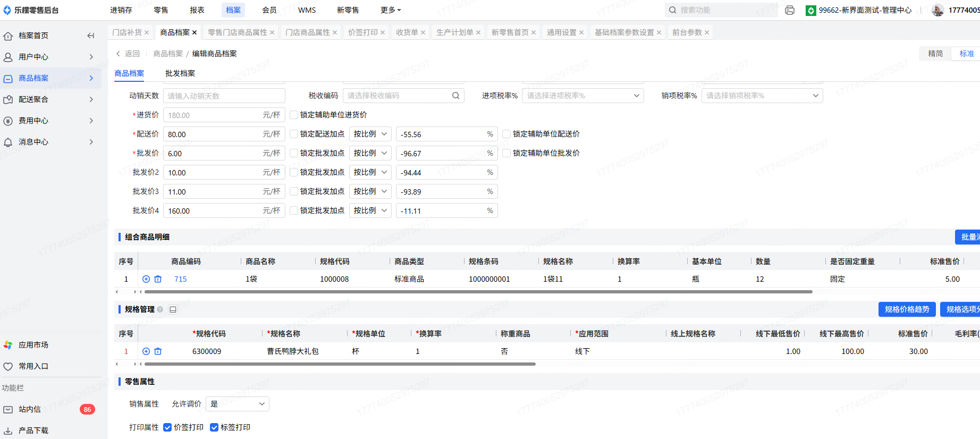Open product code link 715
The height and width of the screenshot is (439, 980).
[x=181, y=279]
